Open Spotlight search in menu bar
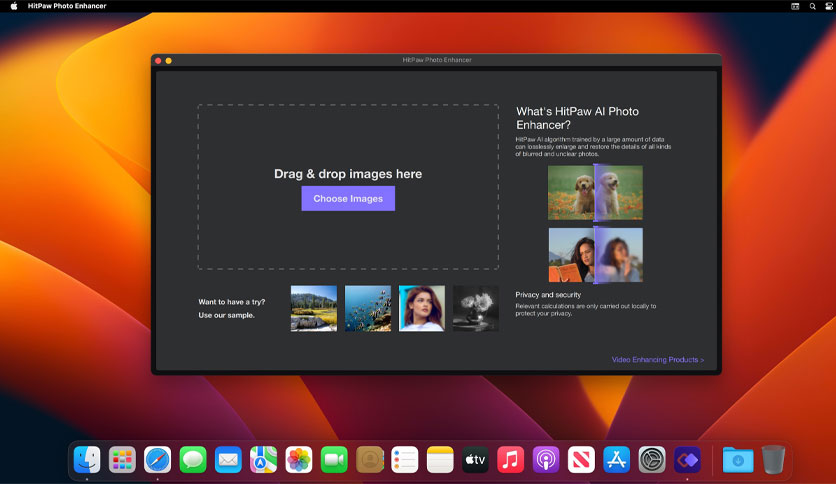836x484 pixels. point(813,6)
